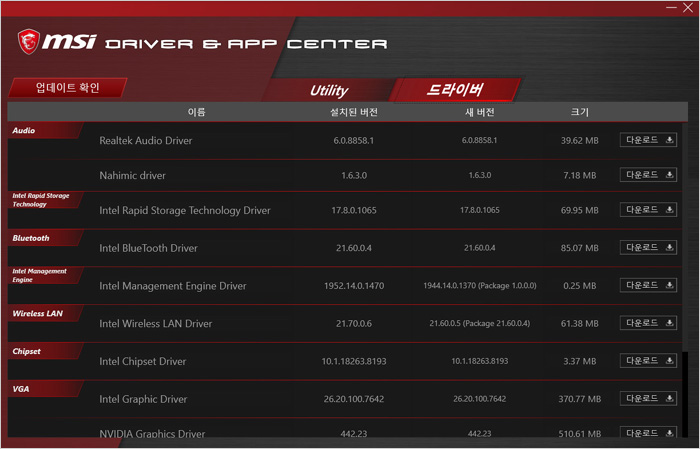Viewport: 700px width, 449px height.
Task: Click the 370.77 MB size value
Action: pyautogui.click(x=579, y=399)
